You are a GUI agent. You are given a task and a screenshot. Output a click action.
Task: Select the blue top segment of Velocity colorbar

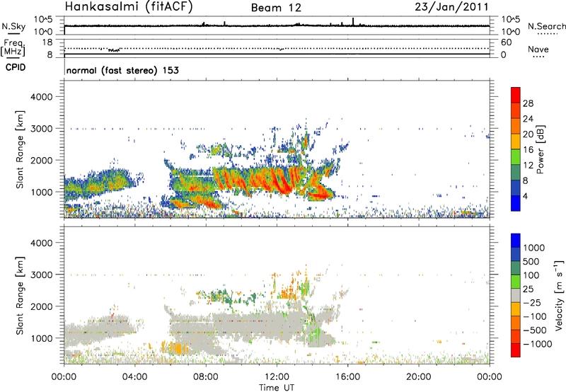[x=516, y=241]
